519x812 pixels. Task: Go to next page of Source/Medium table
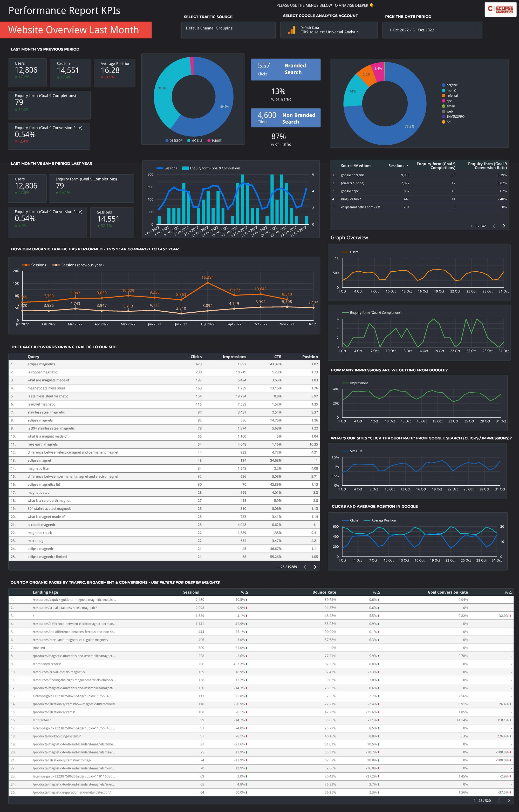click(x=504, y=226)
